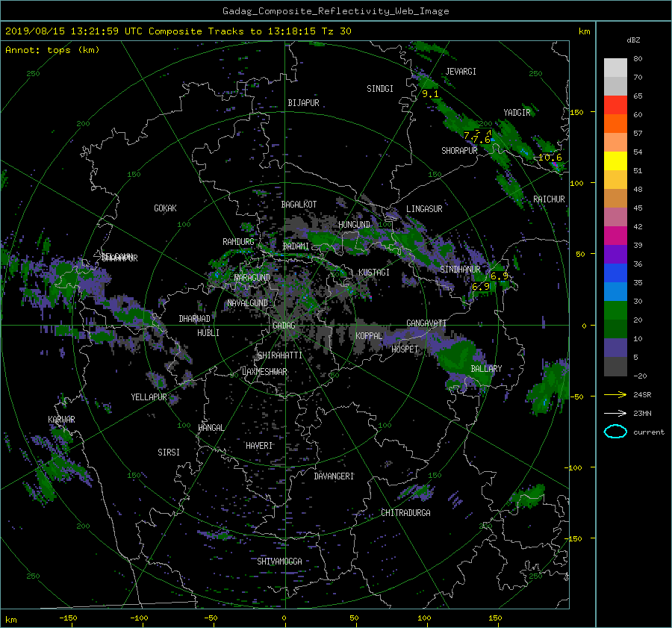Click the DAVANGERI city label
Viewport: 672px width, 628px height.
pos(334,476)
